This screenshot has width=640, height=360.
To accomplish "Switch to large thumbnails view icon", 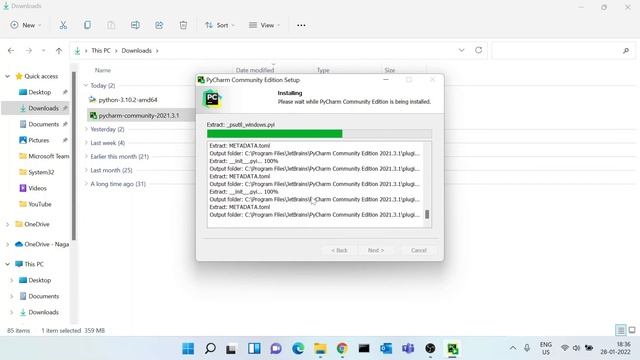I will click(x=632, y=330).
